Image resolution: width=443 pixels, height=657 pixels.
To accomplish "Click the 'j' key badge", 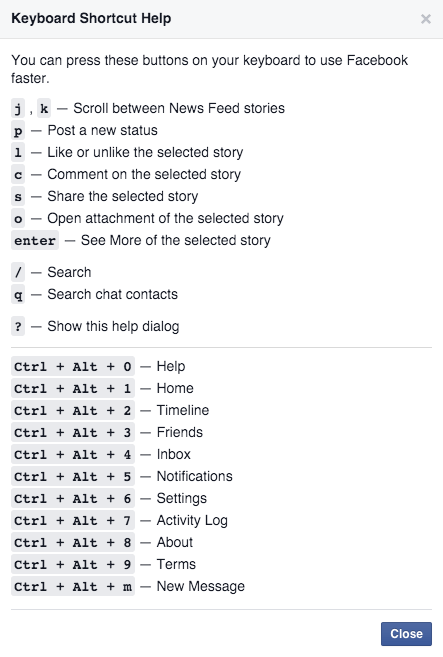I will 18,109.
